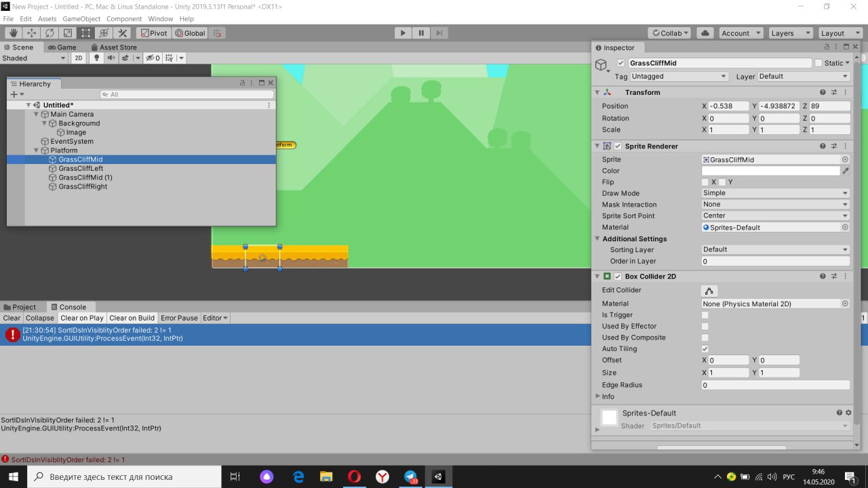Open Tag Untagged dropdown
Screen dimensions: 868x488
click(679, 77)
